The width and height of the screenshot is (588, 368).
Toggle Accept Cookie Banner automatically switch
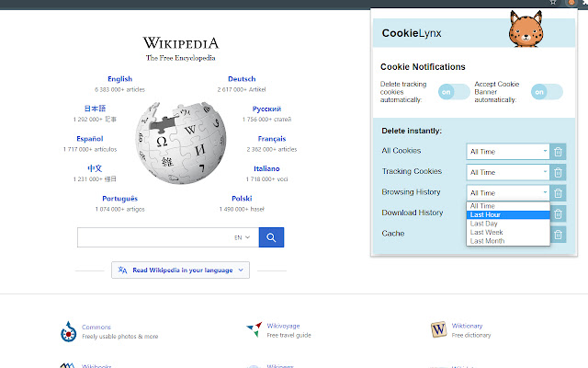click(x=547, y=92)
